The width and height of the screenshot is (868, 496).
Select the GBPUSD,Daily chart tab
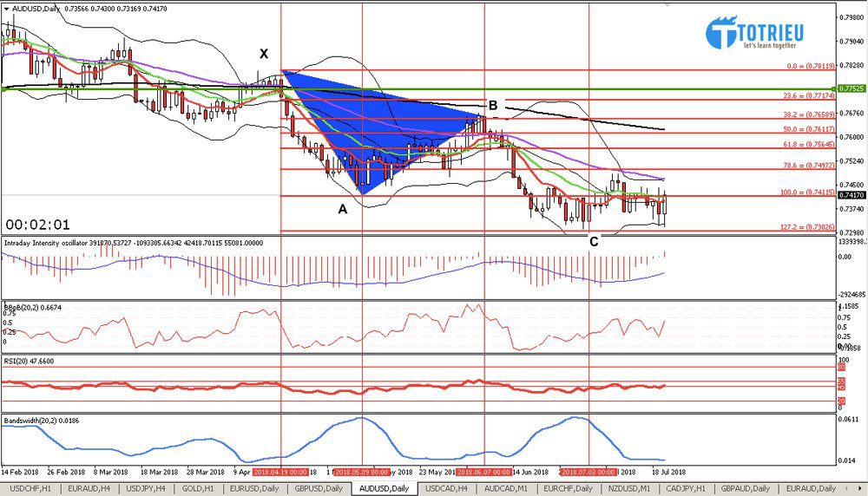tap(319, 488)
